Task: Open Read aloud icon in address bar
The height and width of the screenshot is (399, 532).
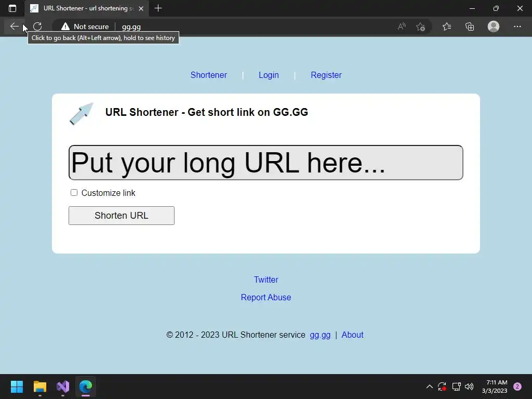Action: click(402, 26)
